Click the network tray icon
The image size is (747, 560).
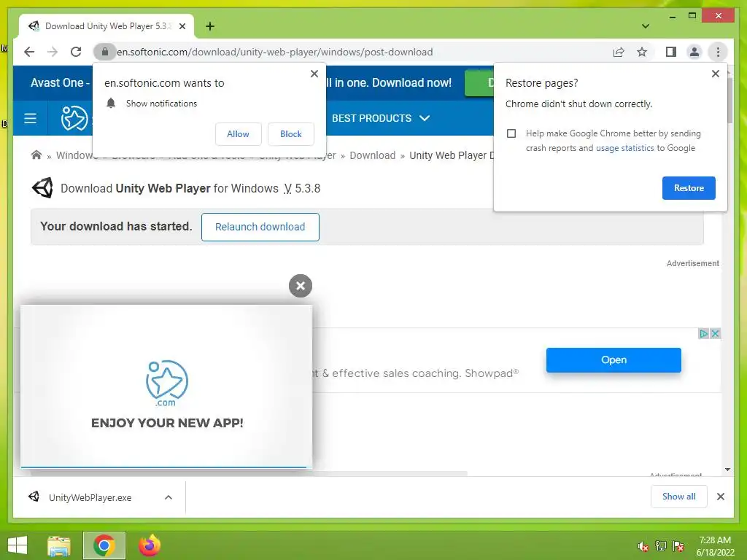click(x=661, y=546)
